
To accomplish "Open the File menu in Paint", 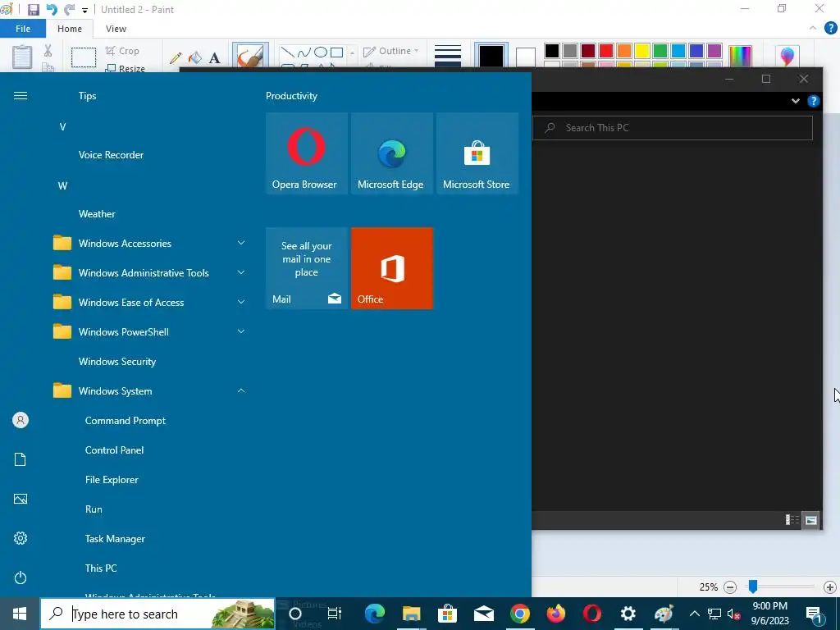I will pyautogui.click(x=23, y=29).
